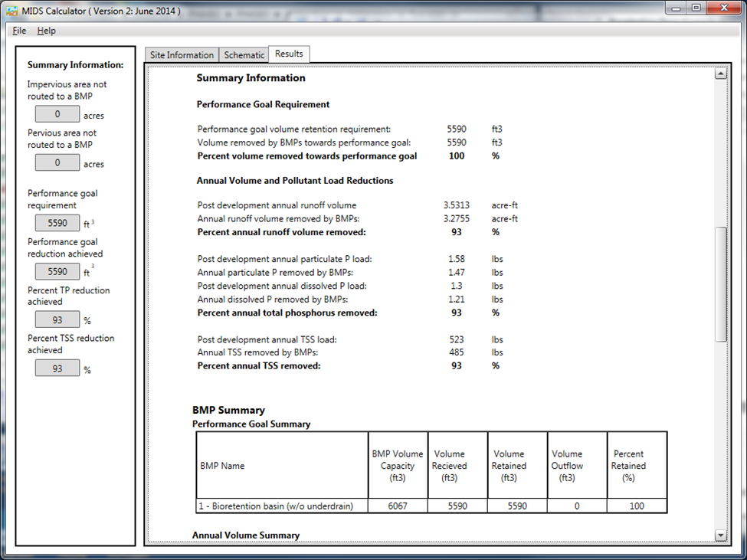Image resolution: width=747 pixels, height=560 pixels.
Task: Minimize the MIDS Calculator window
Action: (674, 8)
